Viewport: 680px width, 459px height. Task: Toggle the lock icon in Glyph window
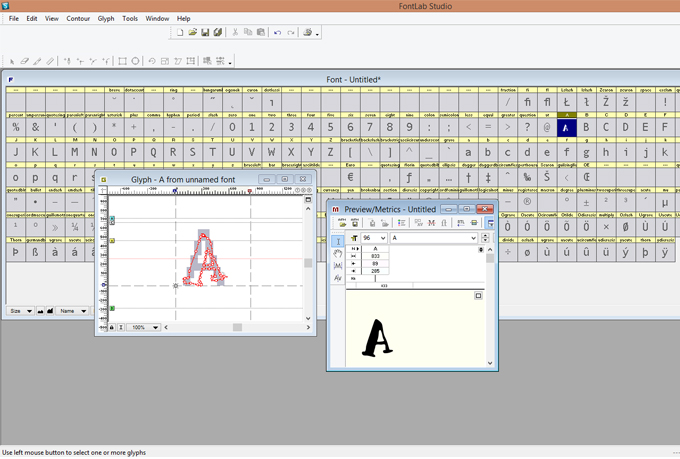[112, 328]
